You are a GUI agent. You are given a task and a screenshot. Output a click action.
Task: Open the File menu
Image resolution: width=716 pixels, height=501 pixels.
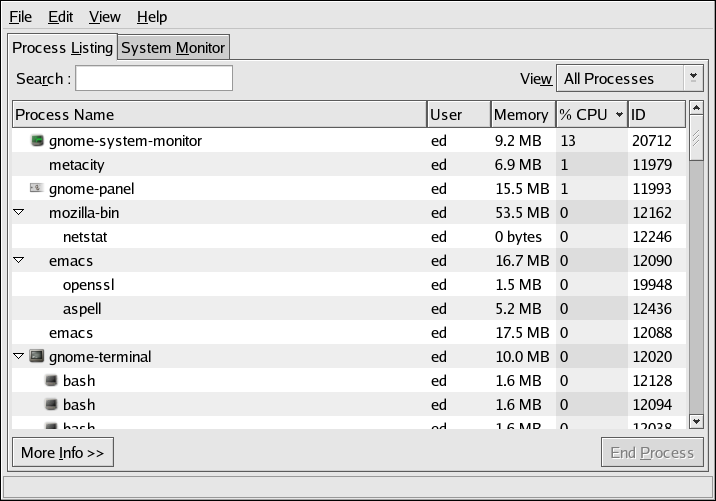pos(20,17)
